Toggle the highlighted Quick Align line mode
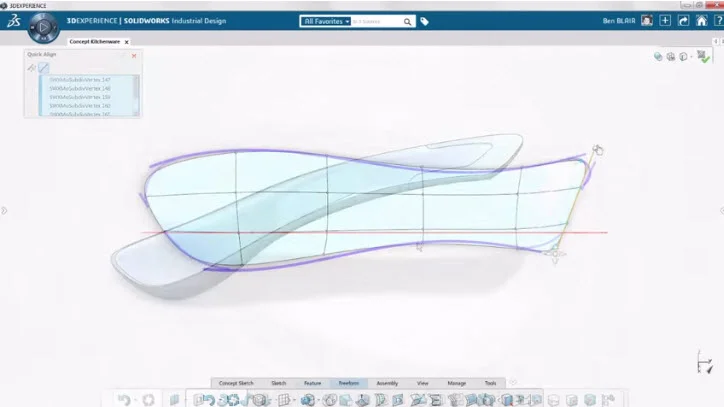The image size is (724, 407). tap(43, 68)
